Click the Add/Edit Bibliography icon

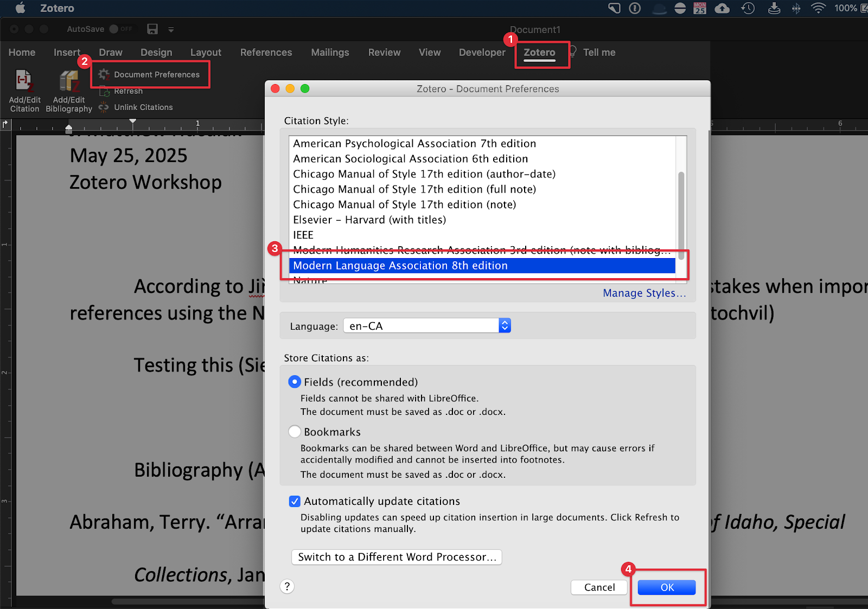tap(69, 81)
